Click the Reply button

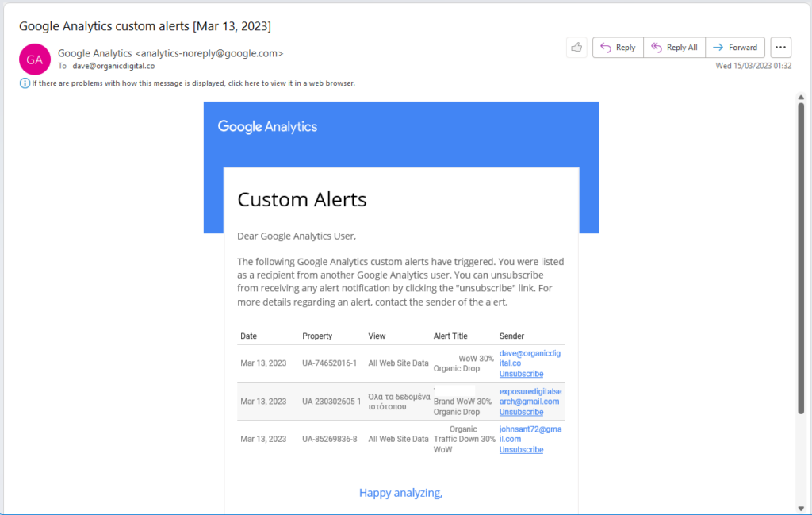coord(618,48)
